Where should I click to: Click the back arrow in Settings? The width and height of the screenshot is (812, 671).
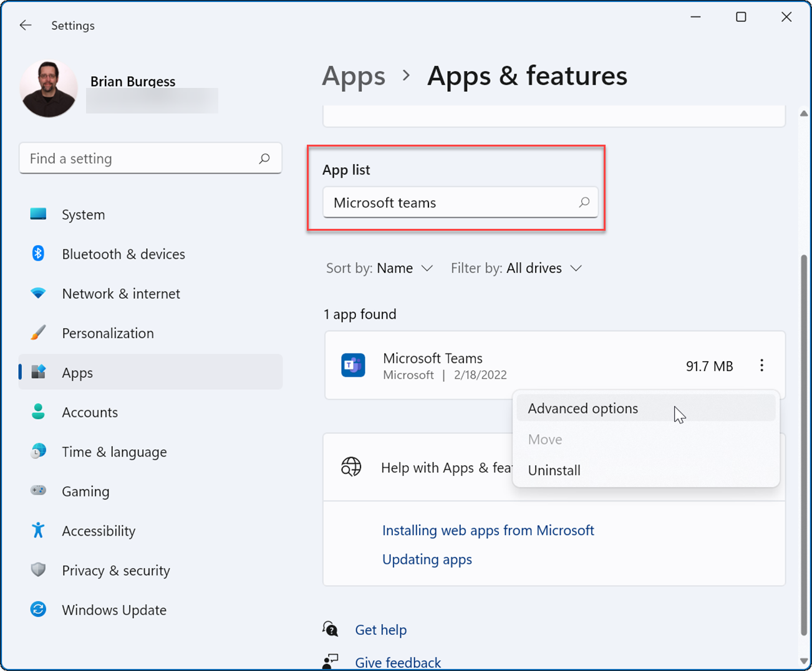25,25
